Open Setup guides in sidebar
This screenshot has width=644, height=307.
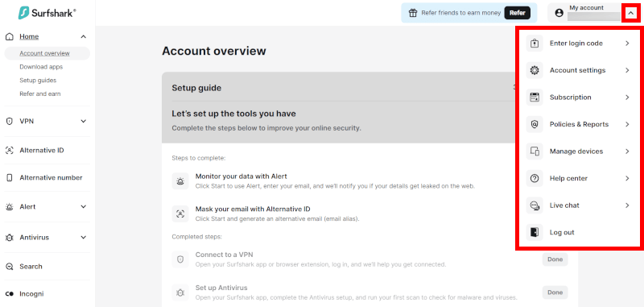click(38, 80)
